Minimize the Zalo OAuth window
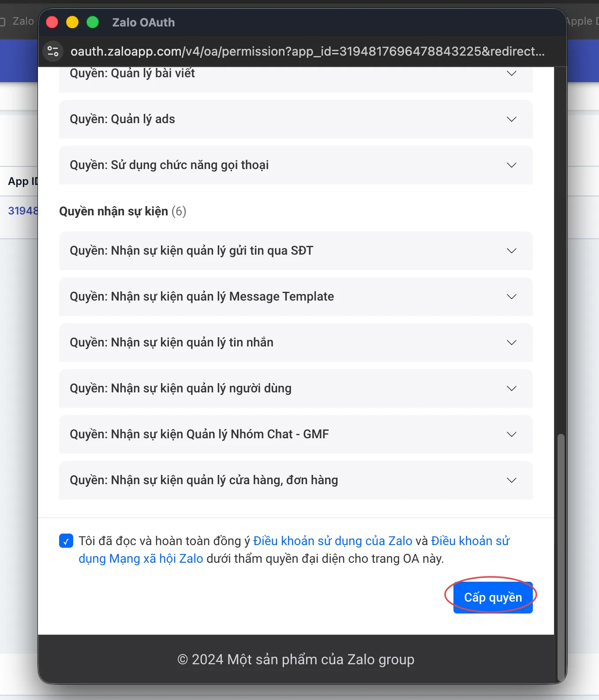This screenshot has width=599, height=700. click(72, 22)
